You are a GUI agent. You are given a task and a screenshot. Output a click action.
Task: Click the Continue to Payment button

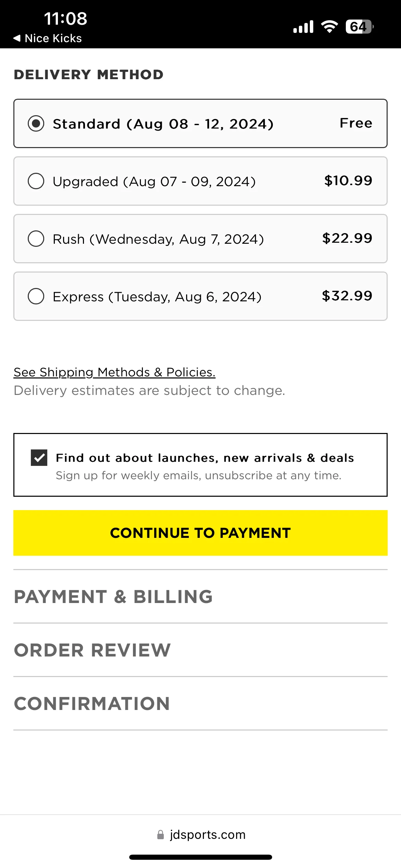click(200, 533)
